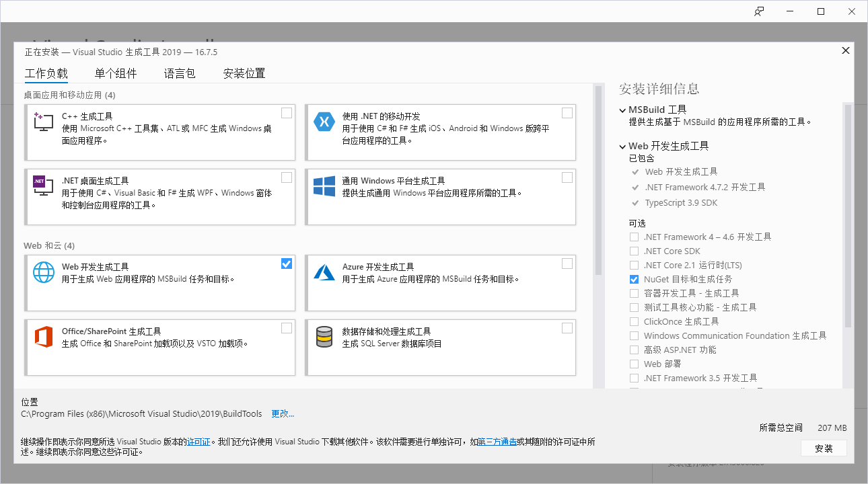868x484 pixels.
Task: Click the Office/SharePoint build tools icon
Action: coord(44,337)
